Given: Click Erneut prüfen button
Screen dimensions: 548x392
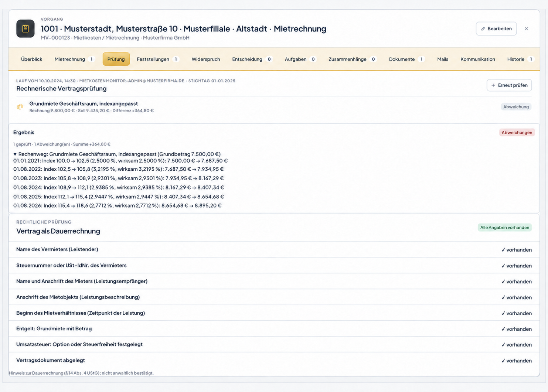Looking at the screenshot, I should [509, 85].
